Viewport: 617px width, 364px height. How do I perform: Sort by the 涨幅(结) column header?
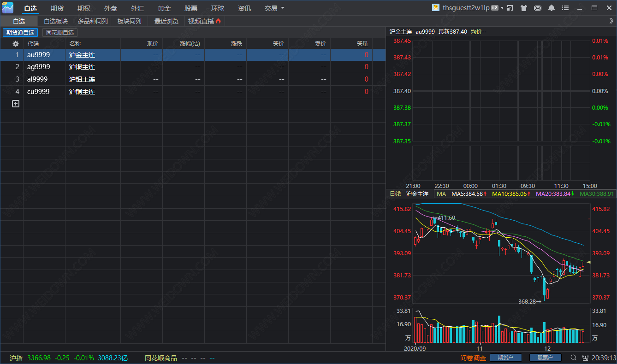[x=190, y=44]
